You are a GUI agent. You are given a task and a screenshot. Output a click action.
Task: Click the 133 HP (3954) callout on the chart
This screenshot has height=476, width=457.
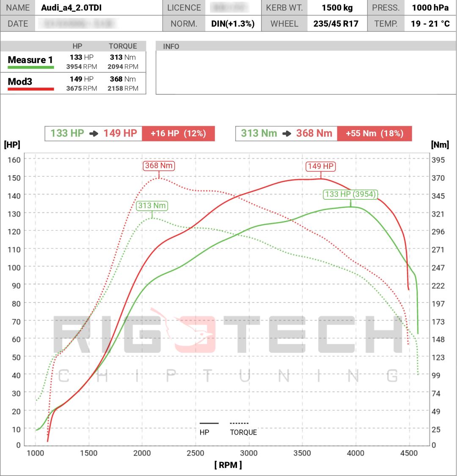point(350,194)
